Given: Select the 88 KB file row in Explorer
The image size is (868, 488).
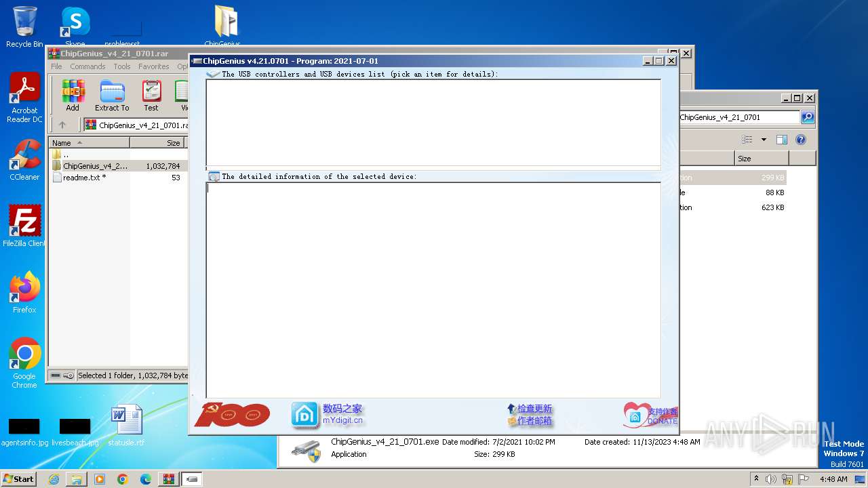Looking at the screenshot, I should click(x=732, y=192).
